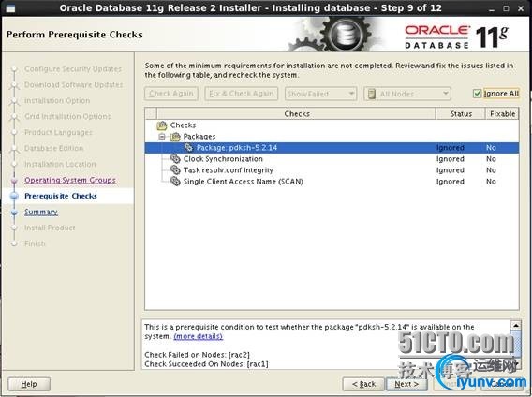
Task: Click the Product Languages step
Action: pos(58,132)
